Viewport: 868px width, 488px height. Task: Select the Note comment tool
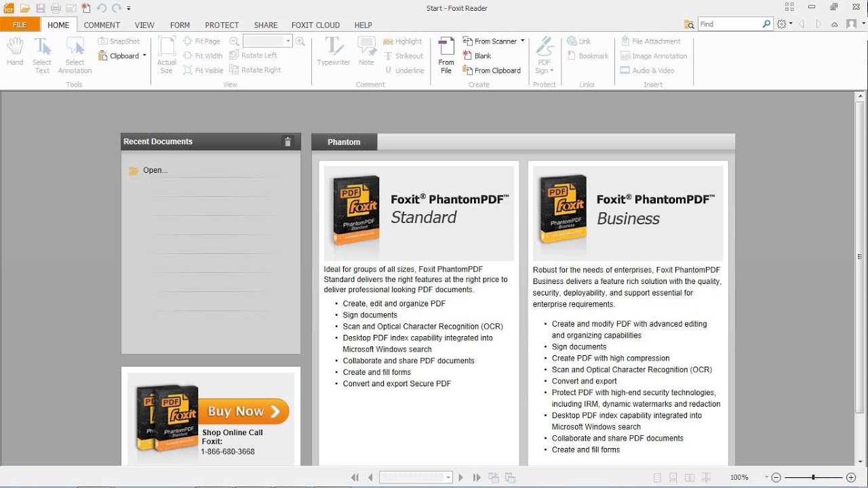(366, 52)
